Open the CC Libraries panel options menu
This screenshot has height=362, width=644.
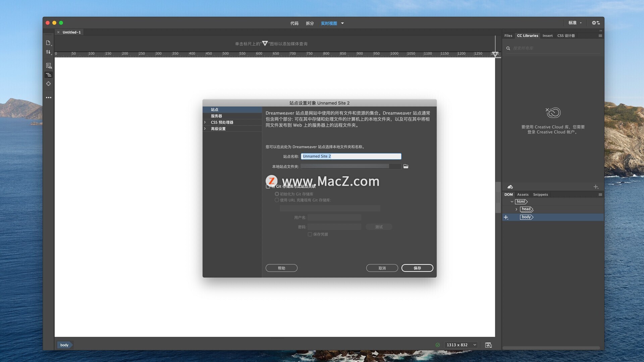(x=600, y=36)
